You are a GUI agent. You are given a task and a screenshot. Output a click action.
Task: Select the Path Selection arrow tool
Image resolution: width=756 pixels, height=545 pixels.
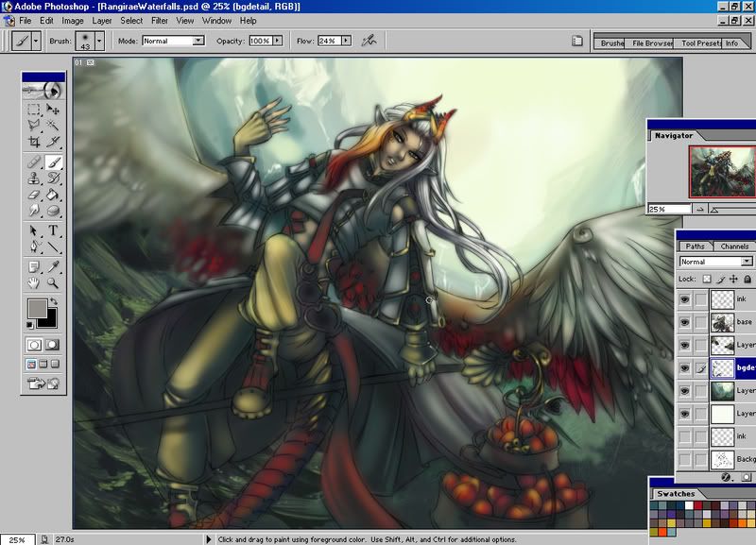pyautogui.click(x=34, y=230)
